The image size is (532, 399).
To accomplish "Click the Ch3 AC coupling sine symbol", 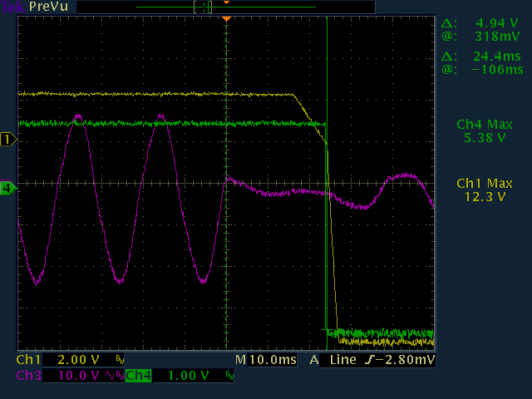I will point(110,375).
